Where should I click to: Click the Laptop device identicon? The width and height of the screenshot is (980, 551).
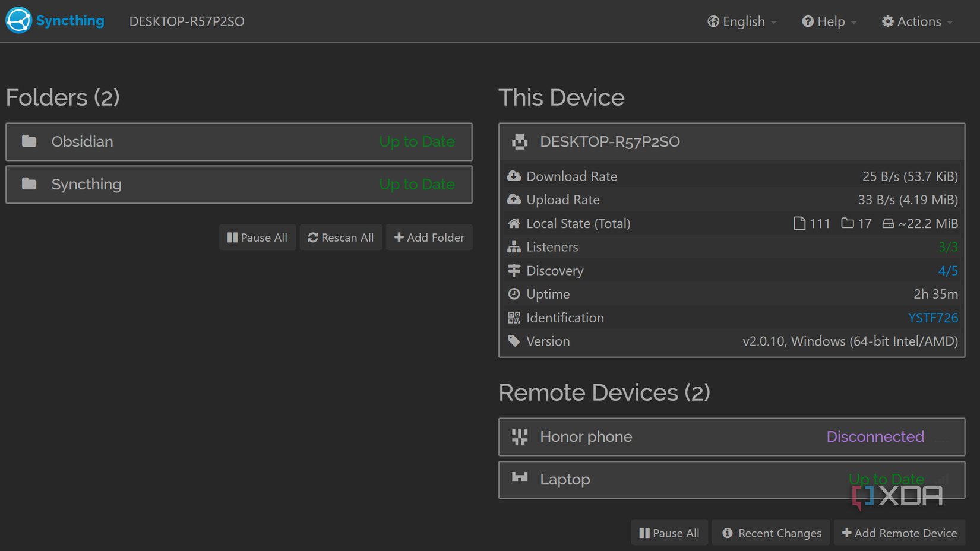pos(520,477)
